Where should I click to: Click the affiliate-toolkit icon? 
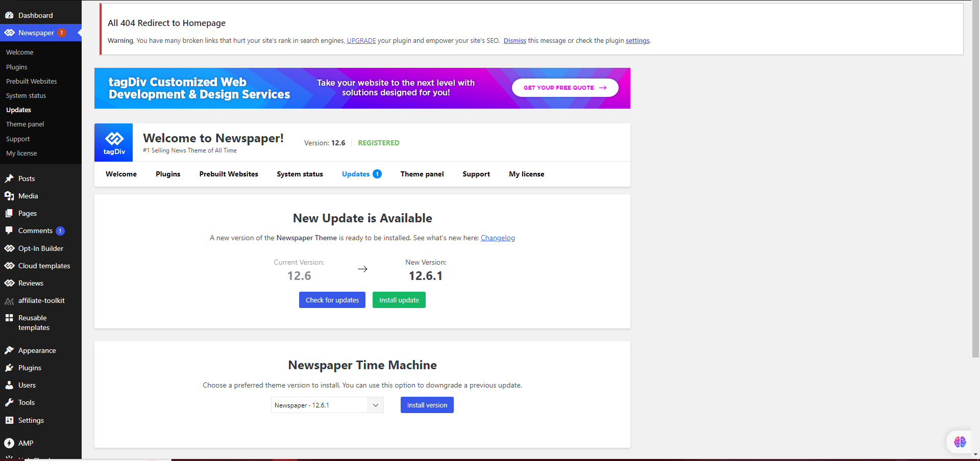(x=9, y=301)
